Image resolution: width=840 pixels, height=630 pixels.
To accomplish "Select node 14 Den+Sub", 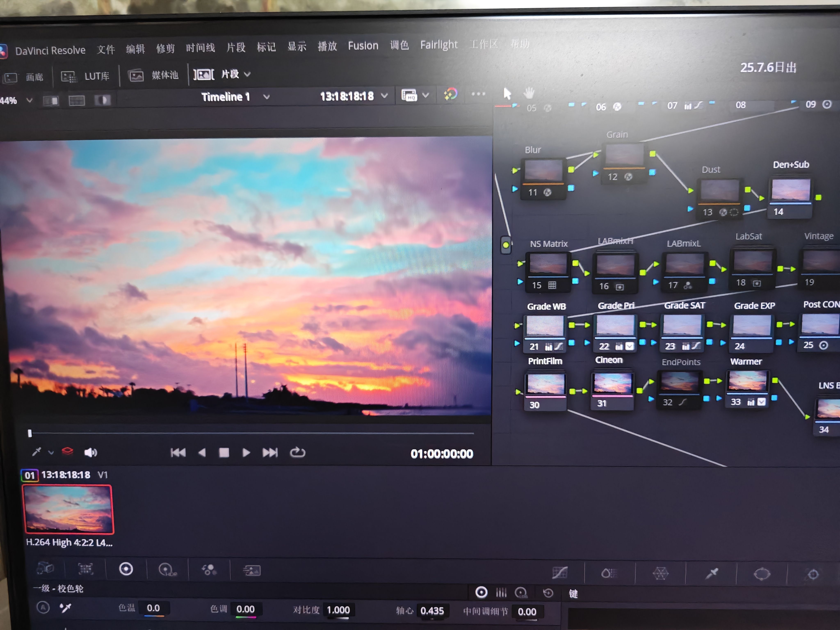I will pos(791,198).
